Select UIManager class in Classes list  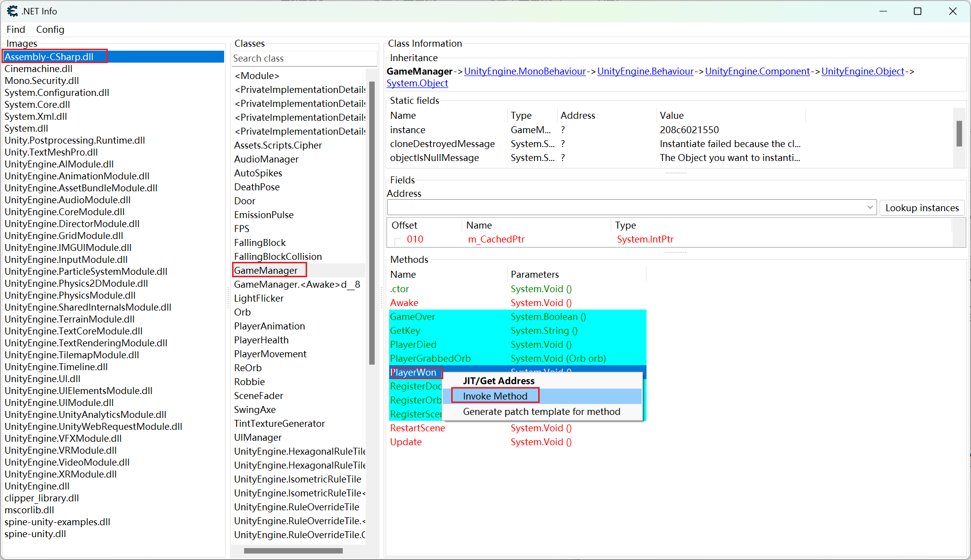[257, 437]
